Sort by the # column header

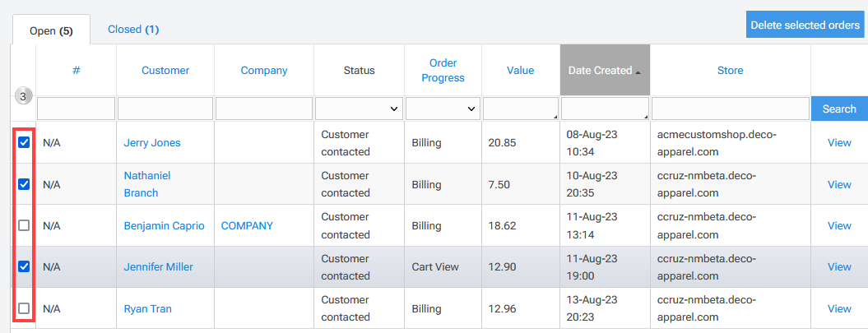(77, 70)
